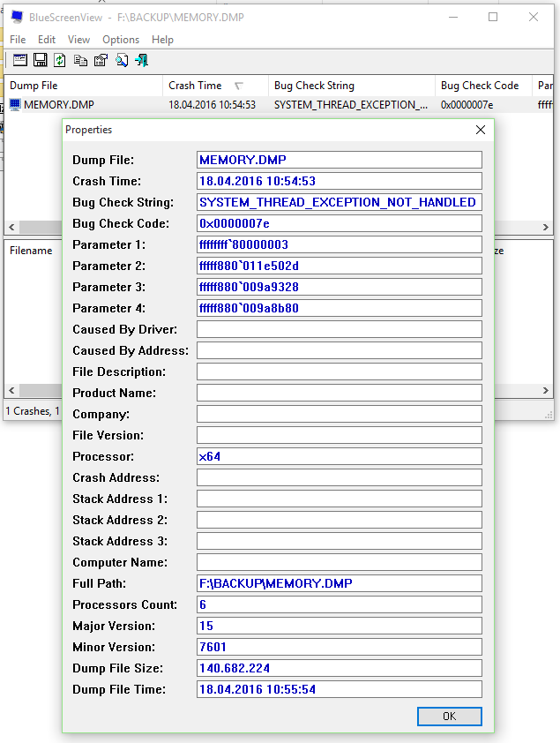560x743 pixels.
Task: Click upper pane scrollbar left arrow
Action: (11, 227)
